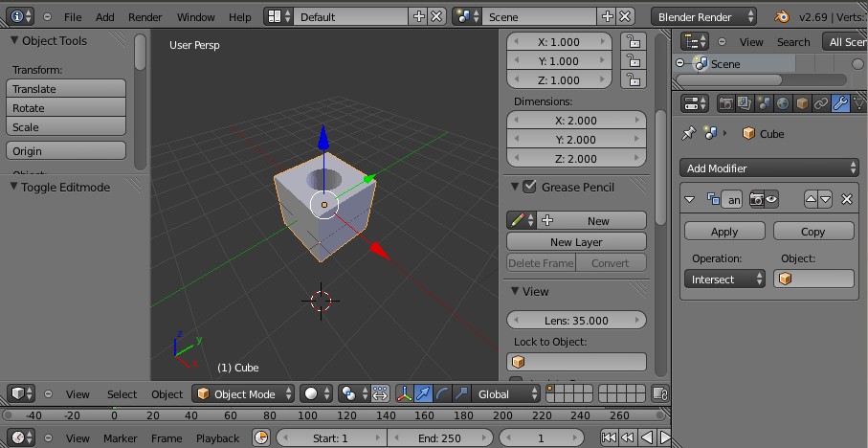868x448 pixels.
Task: Switch to Scene properties tab
Action: tap(764, 103)
